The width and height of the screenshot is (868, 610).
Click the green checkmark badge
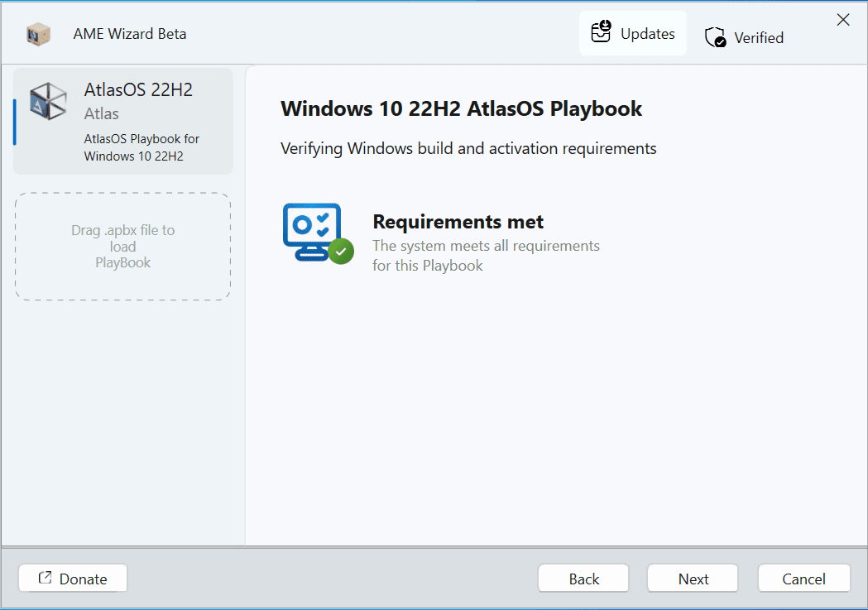tap(340, 251)
